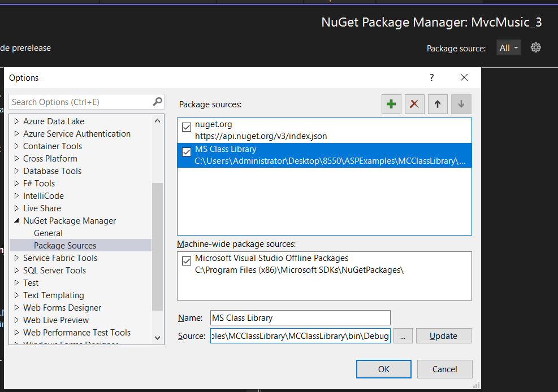Toggle the MS Class Library checkbox

click(187, 153)
